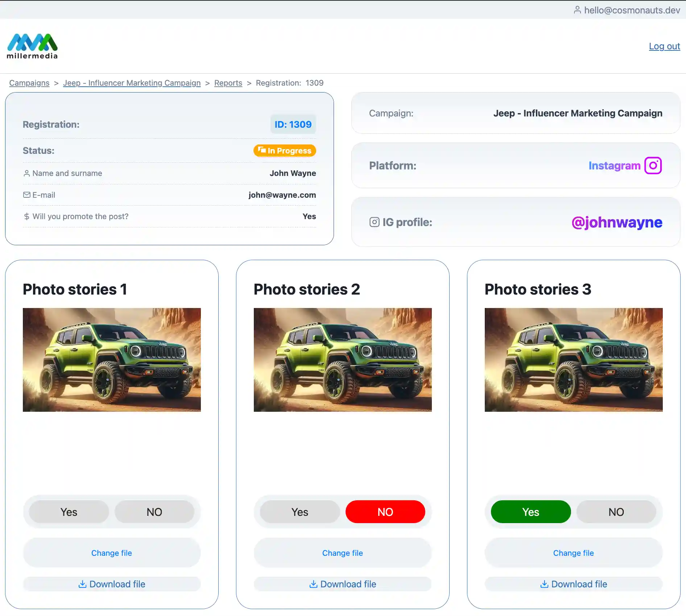Image resolution: width=686 pixels, height=616 pixels.
Task: Click the millermedia logo
Action: 32,46
